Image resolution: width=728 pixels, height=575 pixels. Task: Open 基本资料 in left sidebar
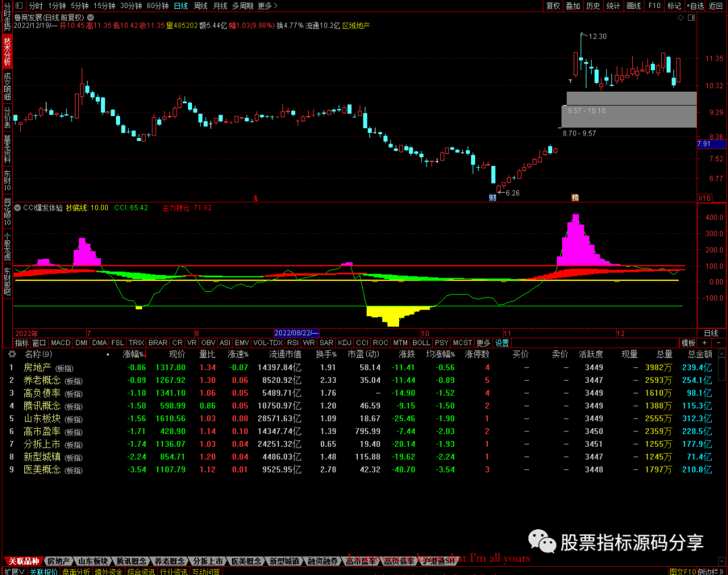point(7,148)
